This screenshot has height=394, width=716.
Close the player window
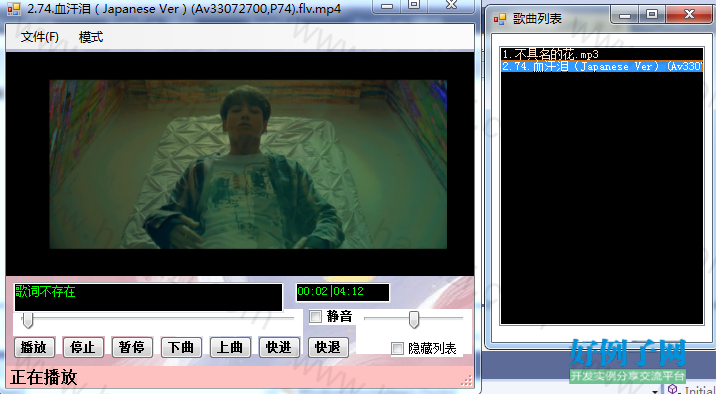pos(451,6)
